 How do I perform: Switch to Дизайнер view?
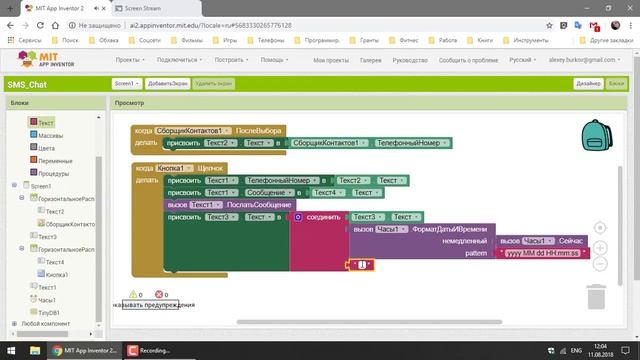(588, 84)
